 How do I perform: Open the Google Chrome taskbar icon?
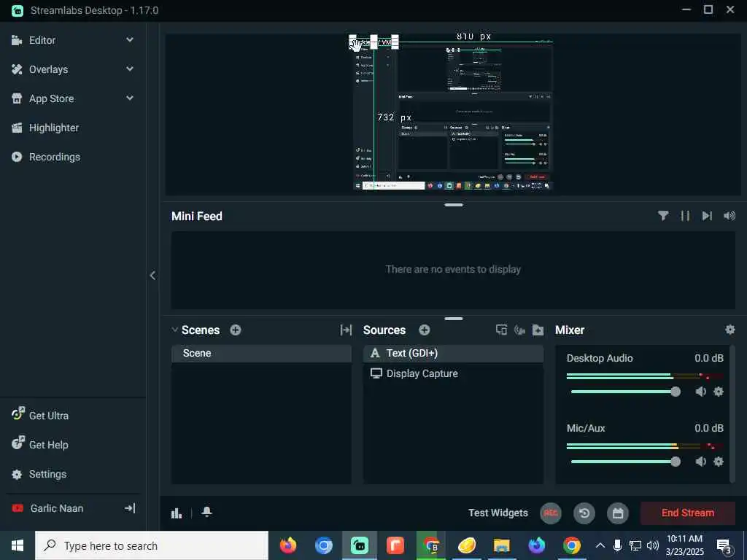point(571,545)
